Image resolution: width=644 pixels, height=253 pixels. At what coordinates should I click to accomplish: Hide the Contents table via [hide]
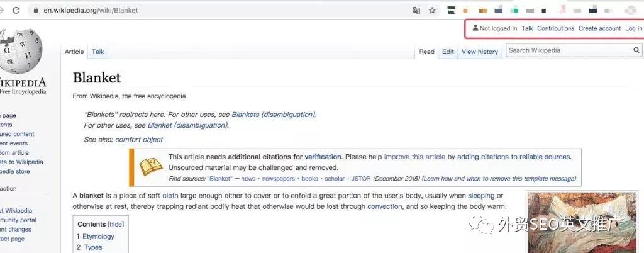116,224
